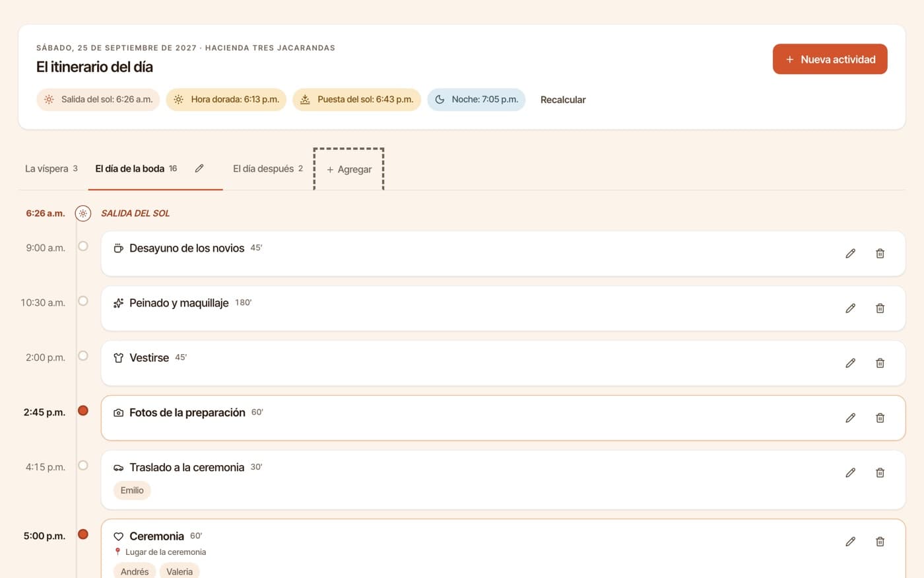Click the car icon on Traslado a la ceremonia
Screen dimensions: 924x578
point(118,468)
